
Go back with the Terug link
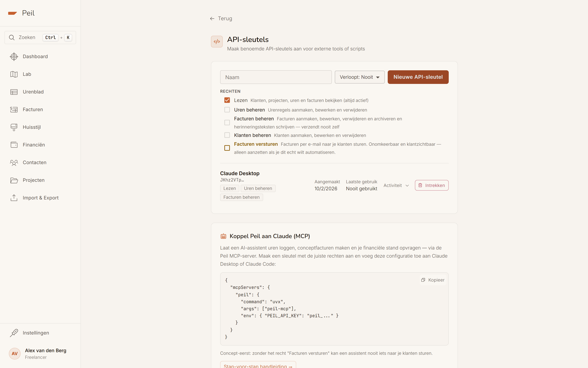(221, 19)
